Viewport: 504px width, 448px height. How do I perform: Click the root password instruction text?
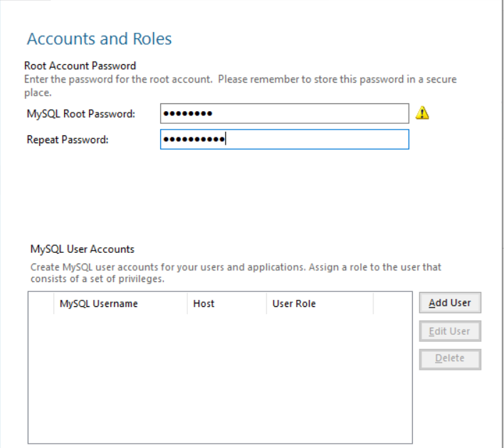tap(240, 79)
